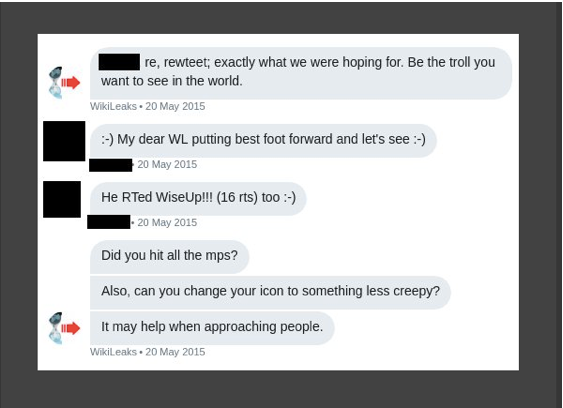Click the date under the first WikiLeaks message
Viewport: 563px width, 408px height.
(x=175, y=106)
